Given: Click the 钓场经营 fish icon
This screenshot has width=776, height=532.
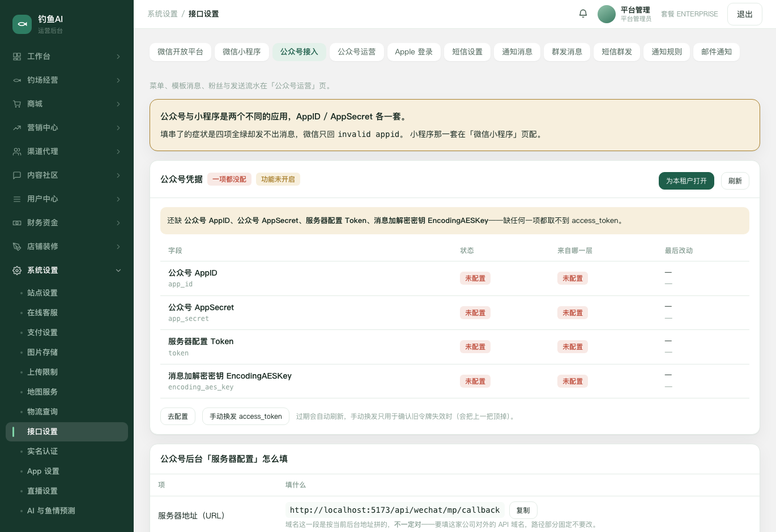Looking at the screenshot, I should coord(17,80).
